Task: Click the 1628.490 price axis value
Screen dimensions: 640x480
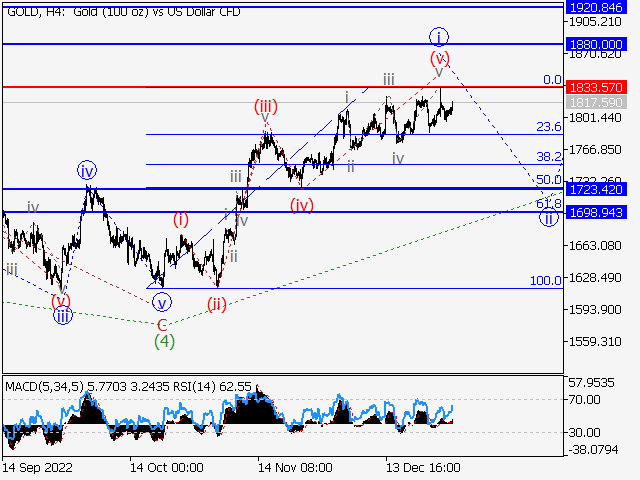Action: point(595,278)
